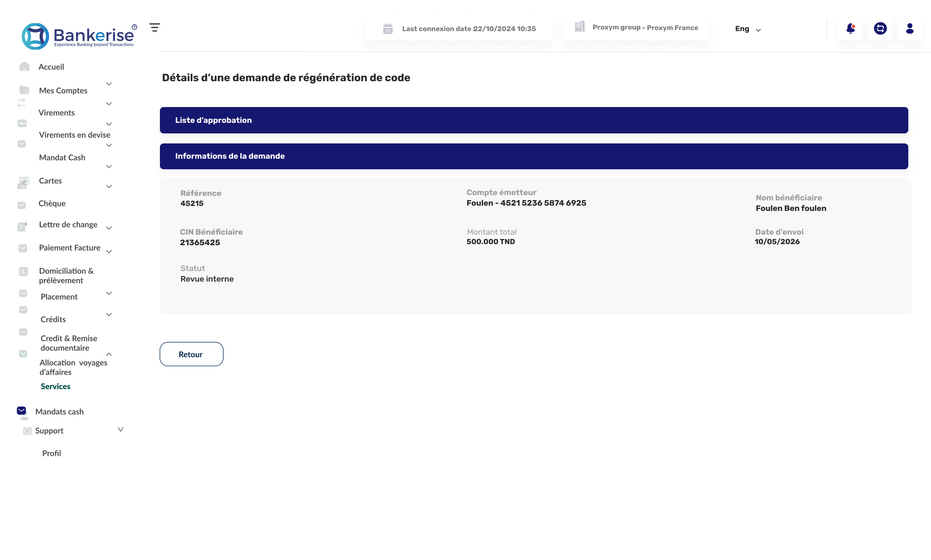Screen dimensions: 931x560
Task: Click the Accueil home icon
Action: pyautogui.click(x=24, y=66)
